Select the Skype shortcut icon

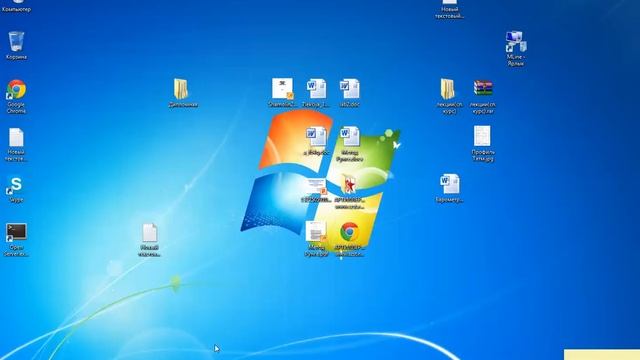(x=16, y=185)
